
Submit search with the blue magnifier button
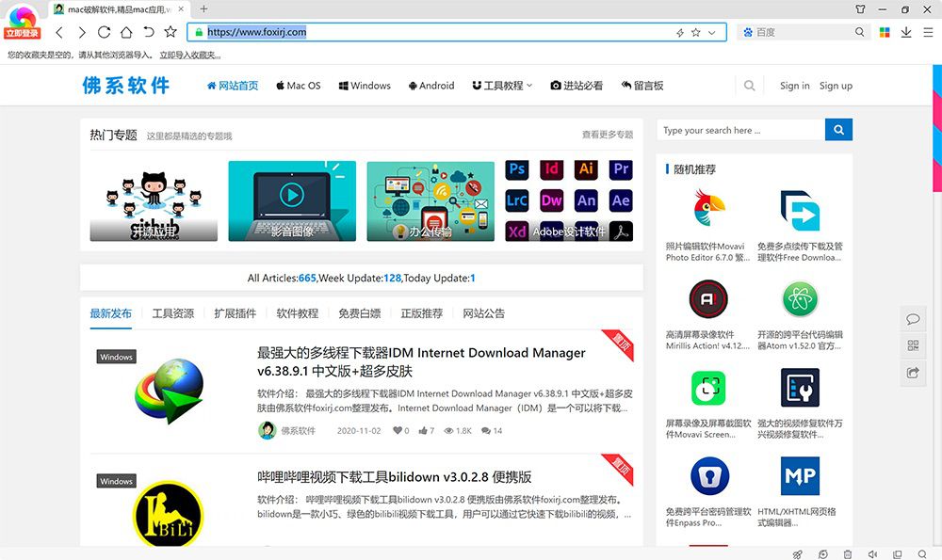[838, 130]
